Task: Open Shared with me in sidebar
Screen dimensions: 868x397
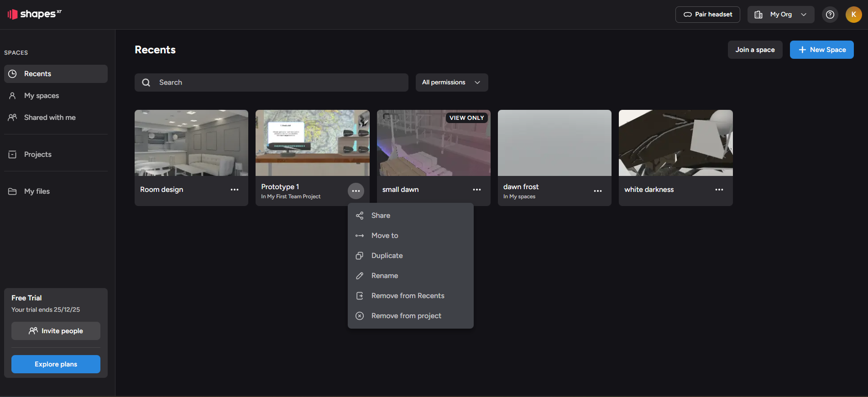Action: [50, 118]
